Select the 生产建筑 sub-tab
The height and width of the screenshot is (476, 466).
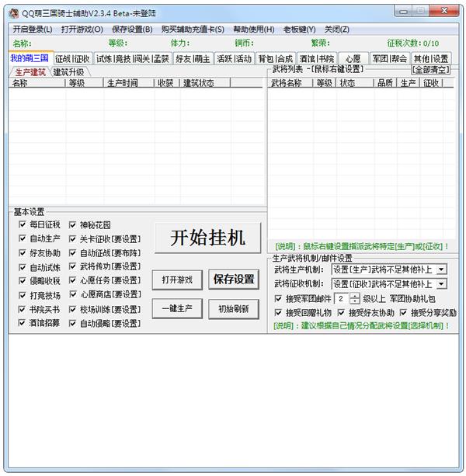coord(30,72)
